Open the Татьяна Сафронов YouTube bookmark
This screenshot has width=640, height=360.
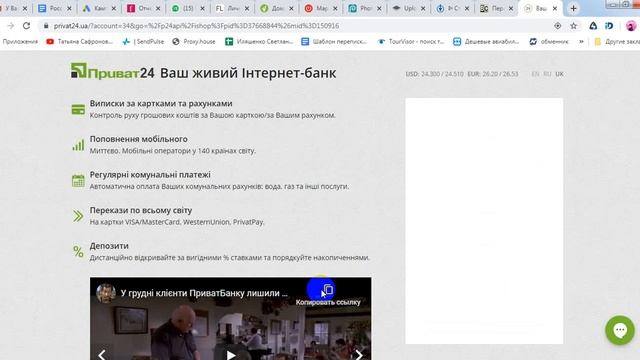point(80,42)
